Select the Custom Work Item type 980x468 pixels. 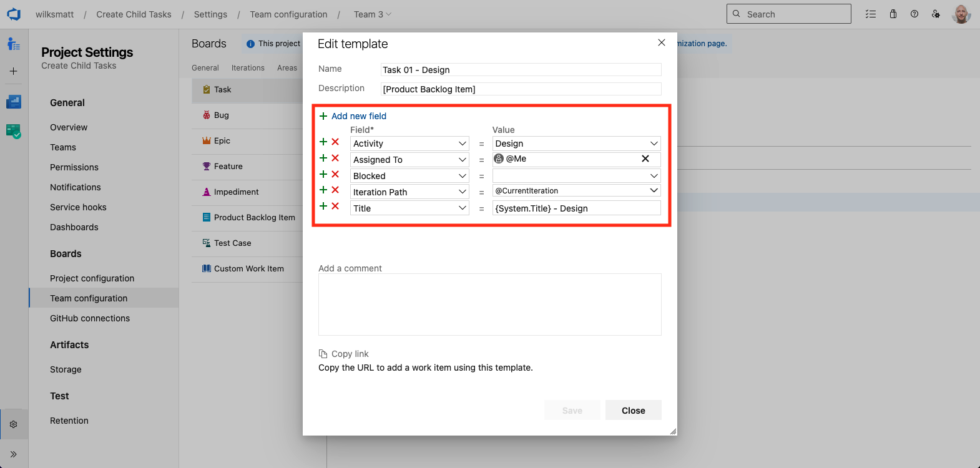pos(247,269)
